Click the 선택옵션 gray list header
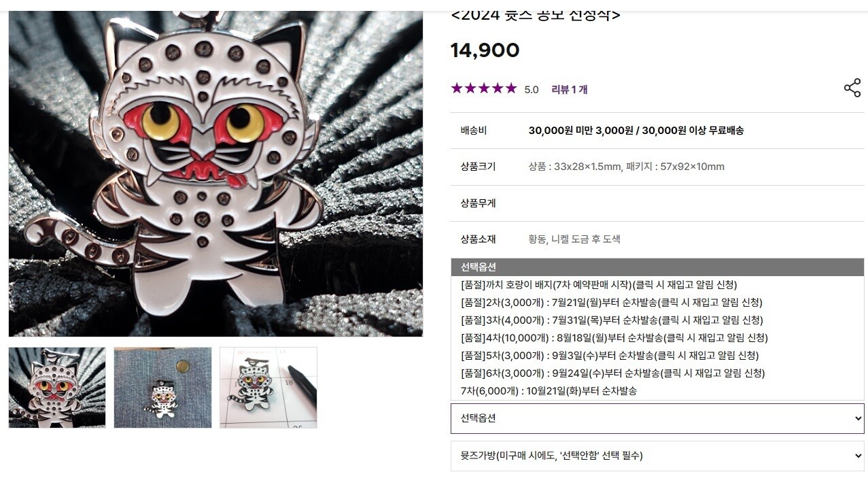 [657, 267]
